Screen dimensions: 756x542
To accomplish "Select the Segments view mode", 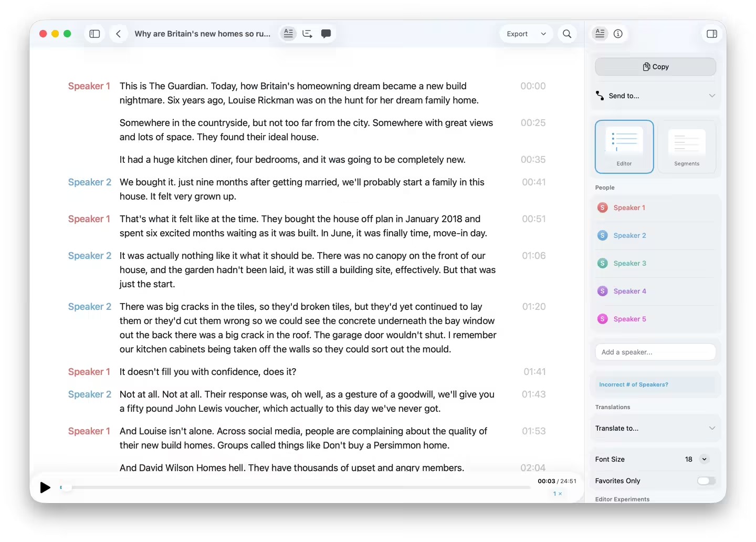I will (687, 147).
